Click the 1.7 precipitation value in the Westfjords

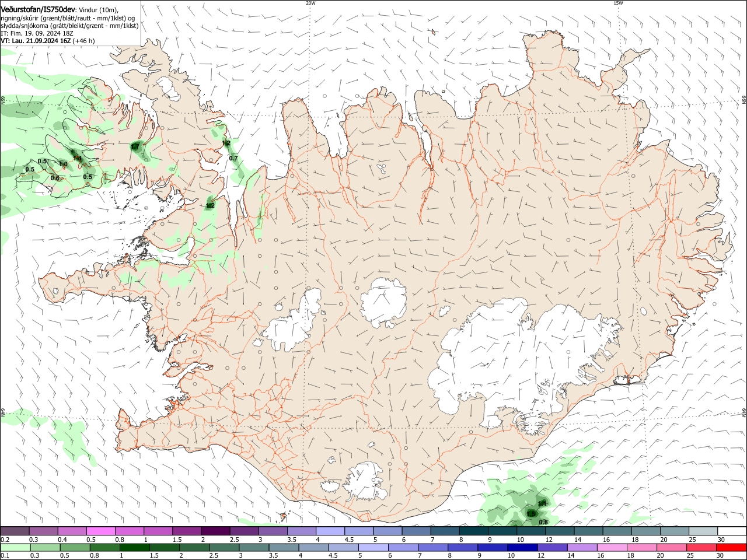tap(135, 146)
